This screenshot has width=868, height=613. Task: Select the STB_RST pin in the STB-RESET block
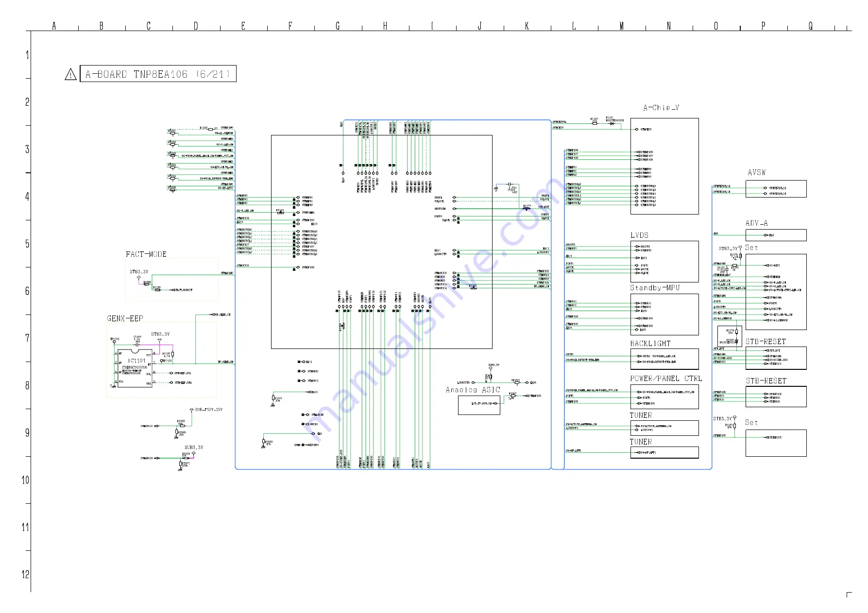pos(772,350)
